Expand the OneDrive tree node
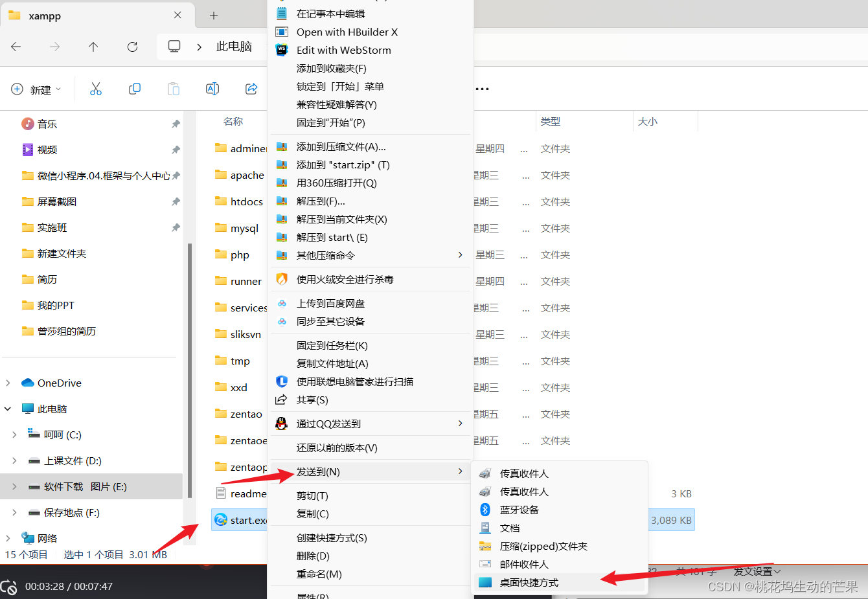The height and width of the screenshot is (599, 868). (x=8, y=383)
